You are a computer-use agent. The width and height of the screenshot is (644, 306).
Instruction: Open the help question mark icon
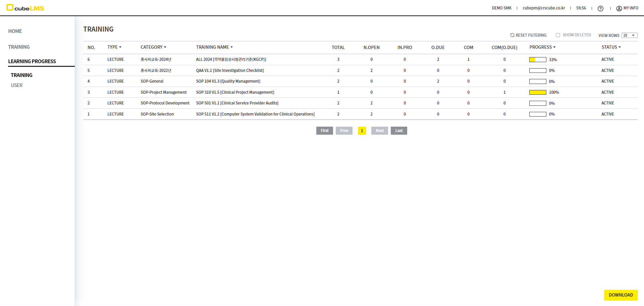[x=600, y=8]
